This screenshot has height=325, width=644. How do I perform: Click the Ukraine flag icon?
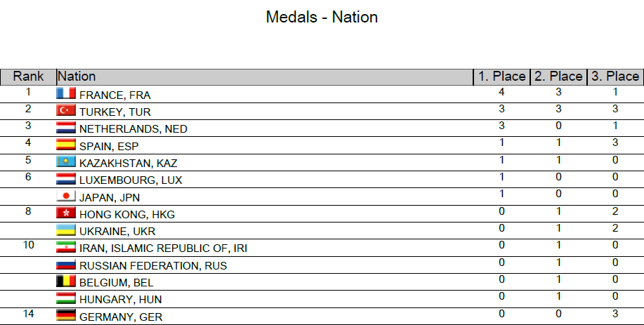pyautogui.click(x=66, y=230)
